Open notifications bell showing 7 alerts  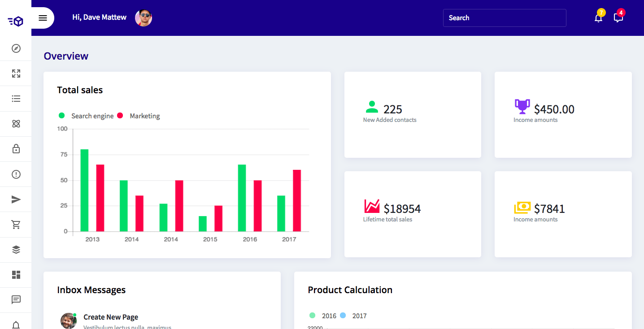click(x=598, y=18)
